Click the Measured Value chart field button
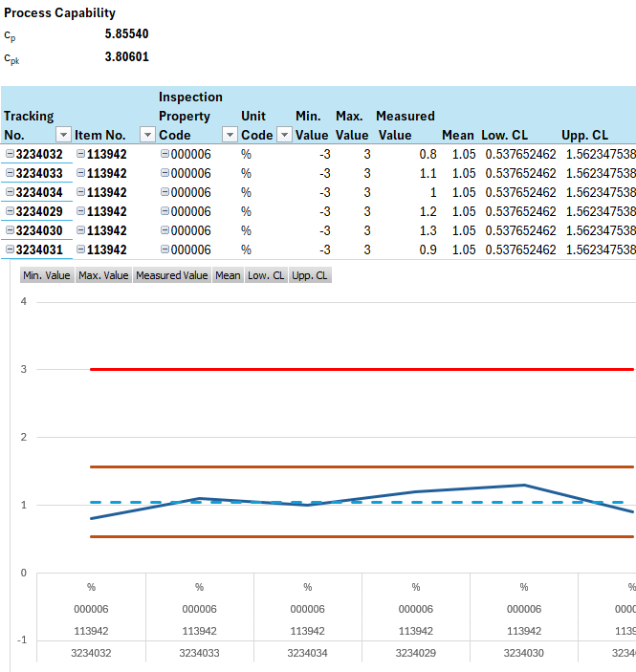This screenshot has height=672, width=636. pyautogui.click(x=171, y=275)
